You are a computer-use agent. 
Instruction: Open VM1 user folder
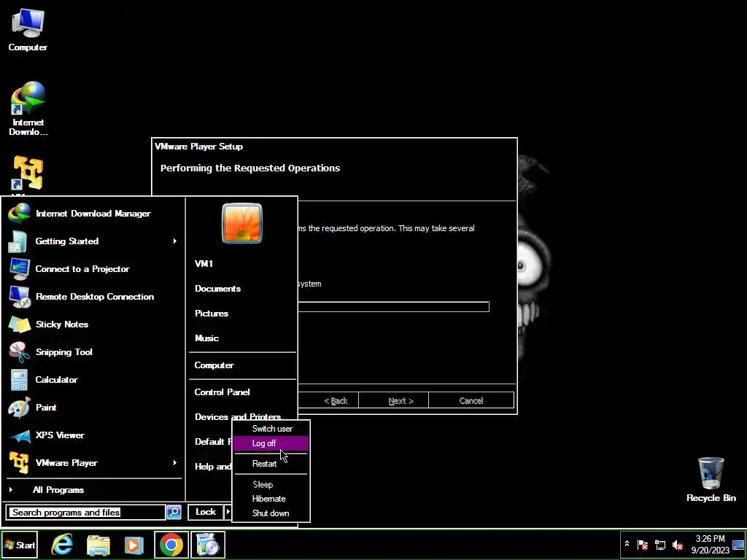[204, 264]
